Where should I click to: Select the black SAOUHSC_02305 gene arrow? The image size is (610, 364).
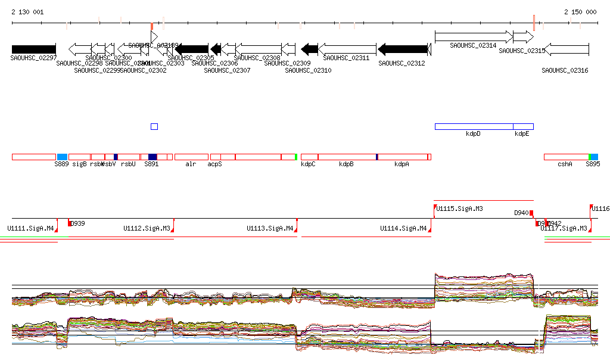[191, 49]
